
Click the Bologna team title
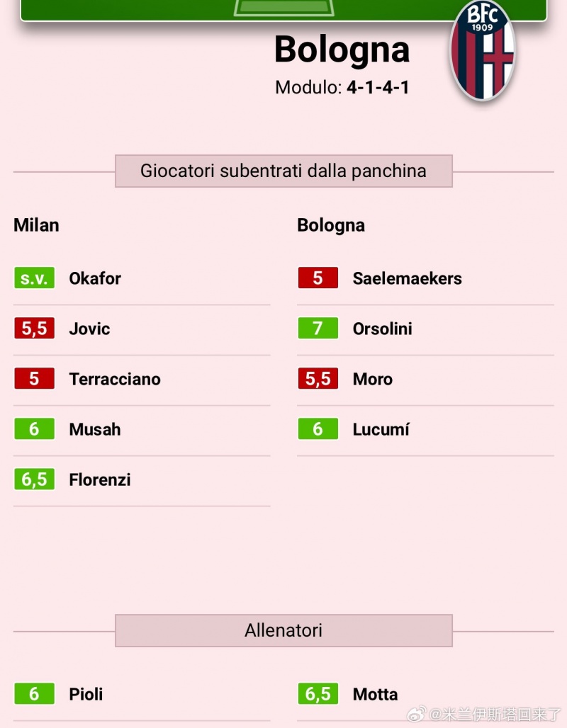(x=342, y=50)
